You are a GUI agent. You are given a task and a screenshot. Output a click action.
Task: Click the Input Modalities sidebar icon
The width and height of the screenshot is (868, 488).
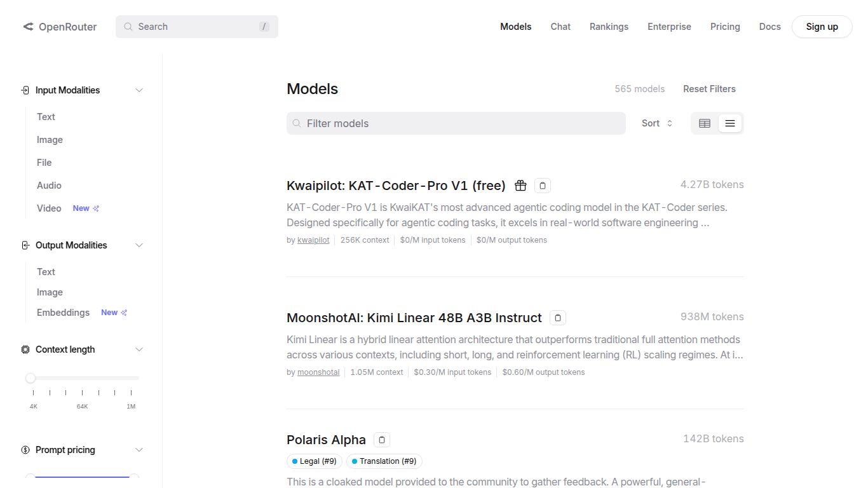click(25, 90)
